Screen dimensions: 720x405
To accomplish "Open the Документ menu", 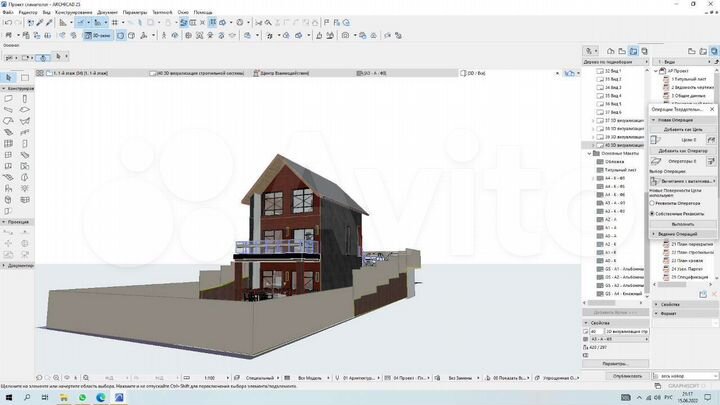I will pos(107,11).
